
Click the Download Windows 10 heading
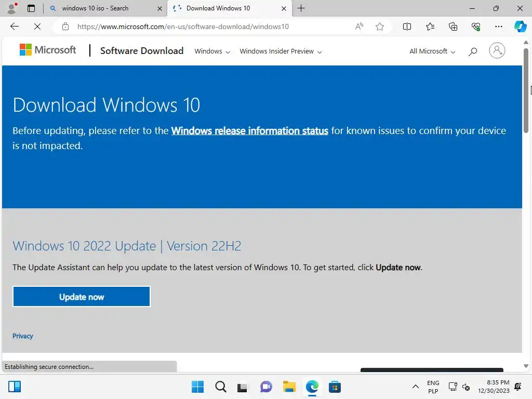click(x=106, y=104)
